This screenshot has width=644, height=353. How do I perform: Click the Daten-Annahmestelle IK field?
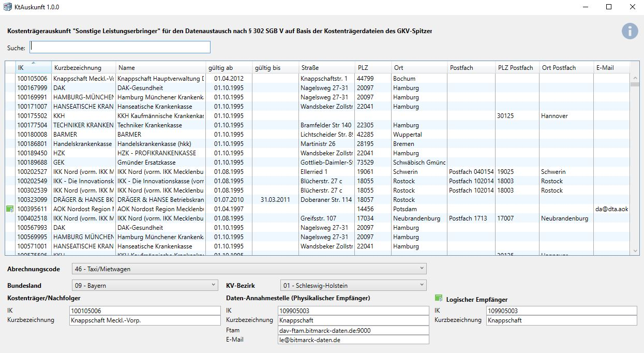(x=353, y=311)
